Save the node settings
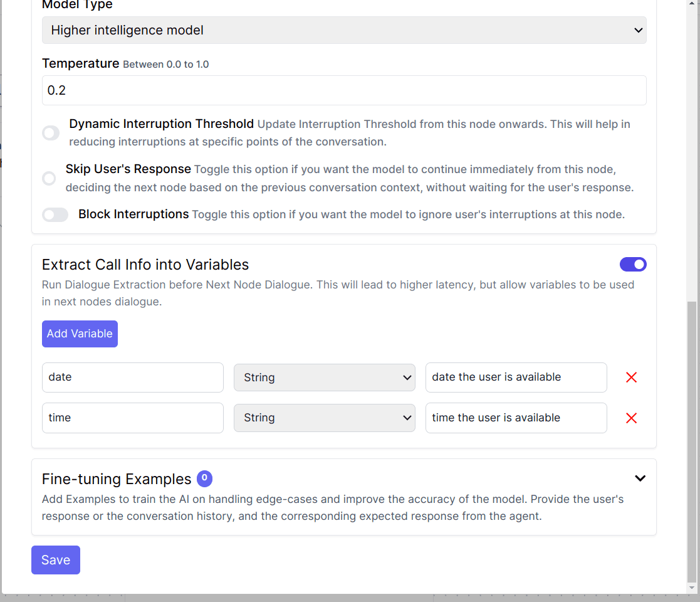Screen dimensions: 700x602 click(x=56, y=560)
